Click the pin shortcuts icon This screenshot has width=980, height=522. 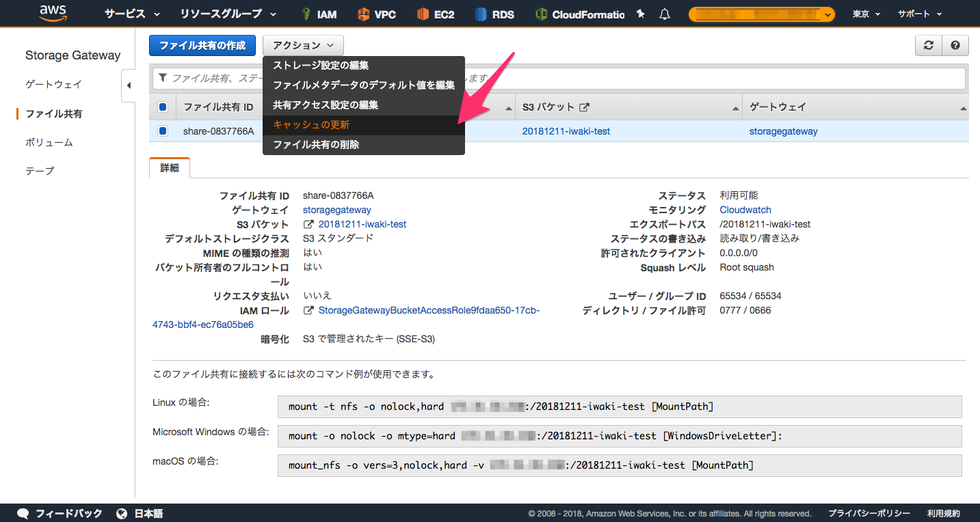click(x=640, y=14)
